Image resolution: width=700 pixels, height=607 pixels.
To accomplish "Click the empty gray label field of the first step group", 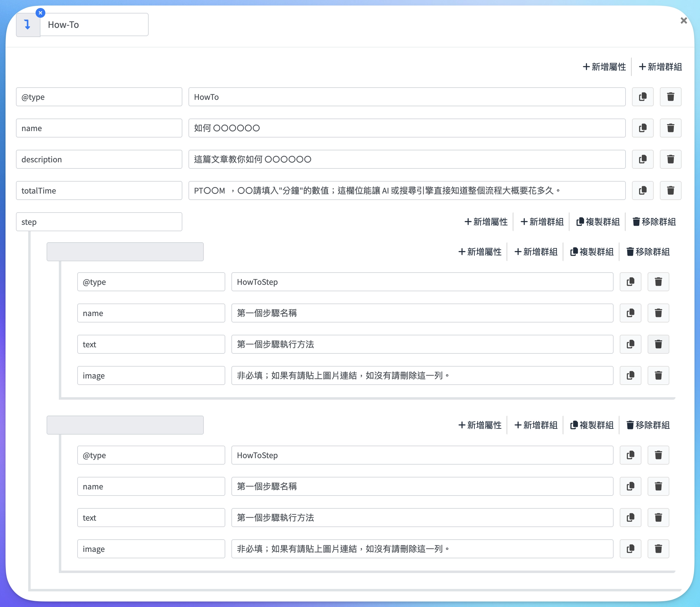I will [125, 252].
